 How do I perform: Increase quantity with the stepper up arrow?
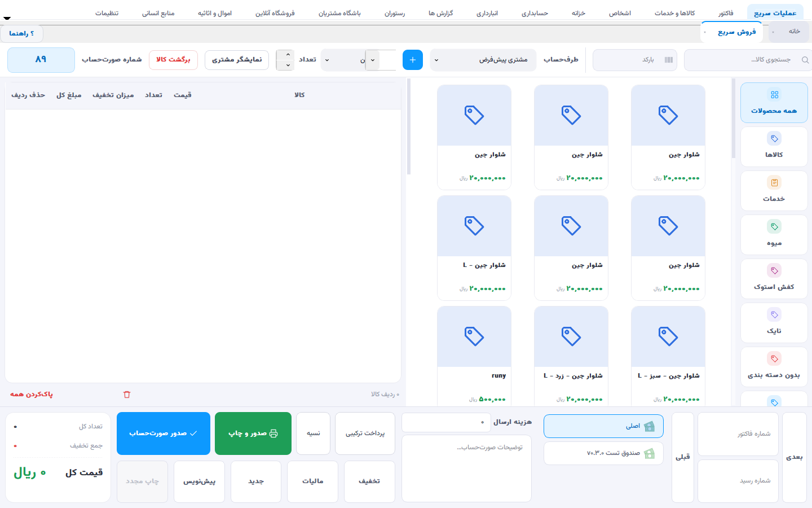coord(288,55)
